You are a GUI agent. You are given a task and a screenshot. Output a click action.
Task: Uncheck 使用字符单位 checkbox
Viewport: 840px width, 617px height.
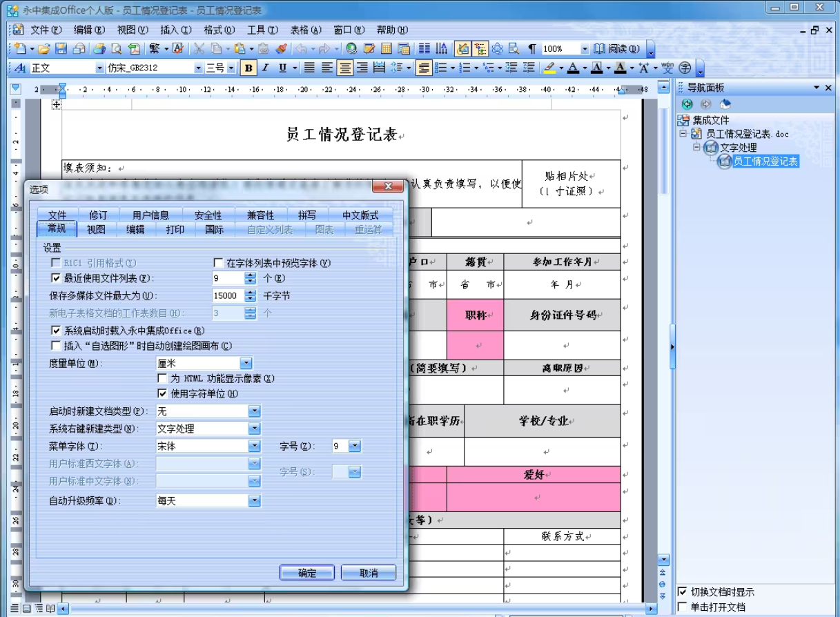(162, 393)
